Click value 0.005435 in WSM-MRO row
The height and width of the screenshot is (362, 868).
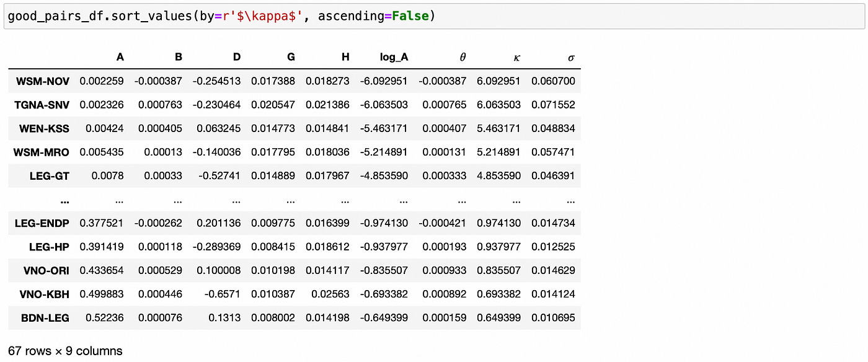tap(102, 152)
